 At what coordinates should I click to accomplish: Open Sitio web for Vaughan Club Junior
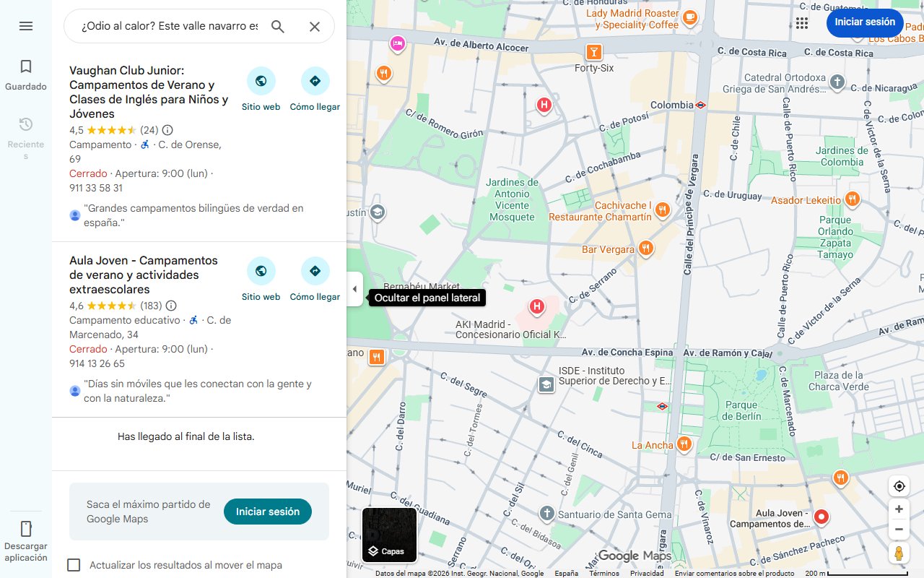(261, 89)
